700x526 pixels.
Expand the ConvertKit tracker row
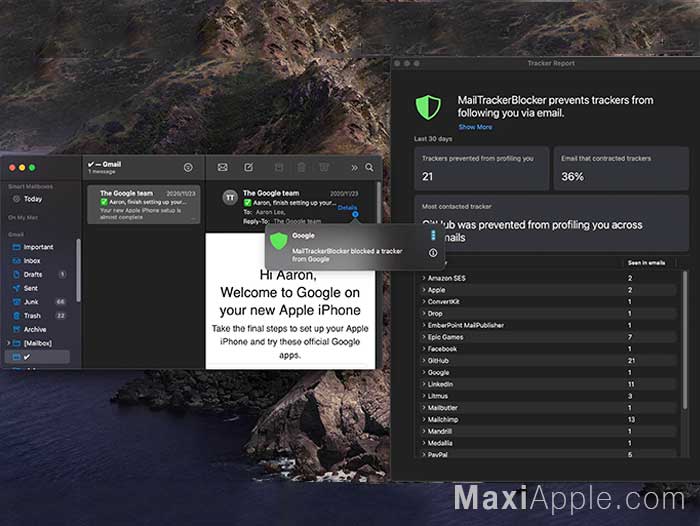click(x=424, y=301)
